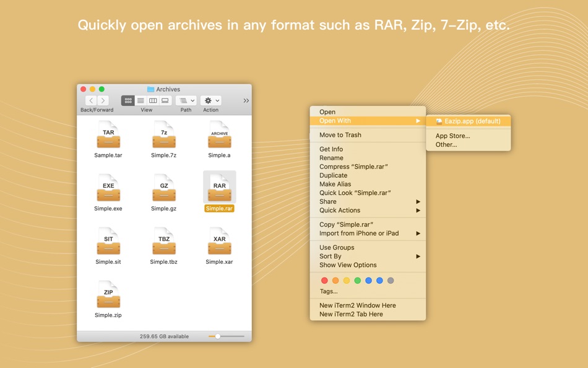Choose Other… in submenu

(x=469, y=144)
